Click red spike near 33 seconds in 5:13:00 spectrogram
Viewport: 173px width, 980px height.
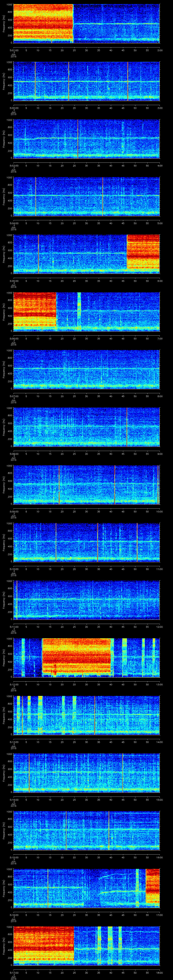point(95,715)
